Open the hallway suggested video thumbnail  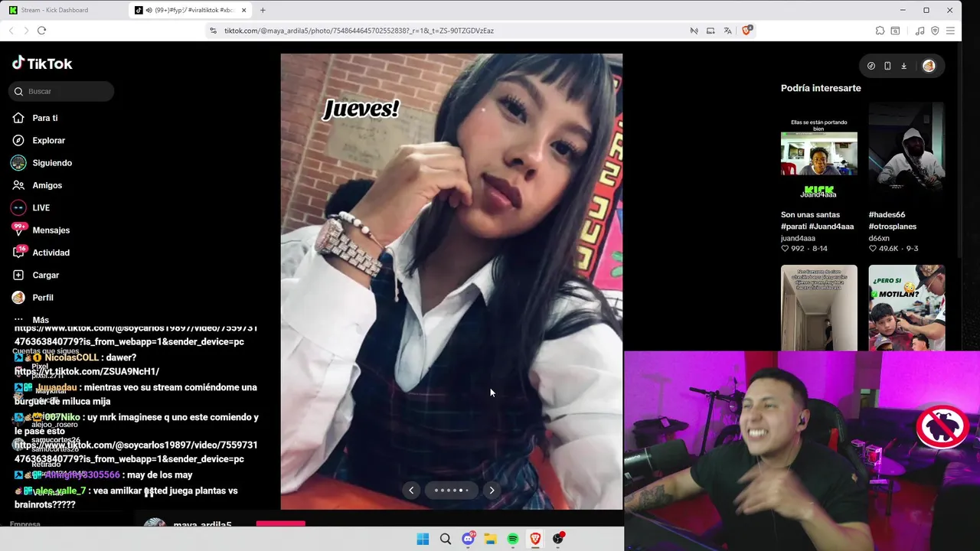click(x=819, y=308)
